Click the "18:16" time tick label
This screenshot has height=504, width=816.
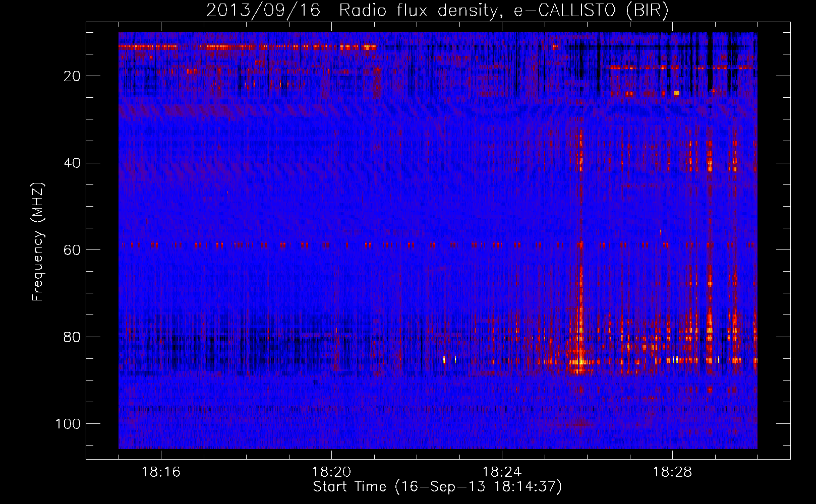tap(161, 472)
